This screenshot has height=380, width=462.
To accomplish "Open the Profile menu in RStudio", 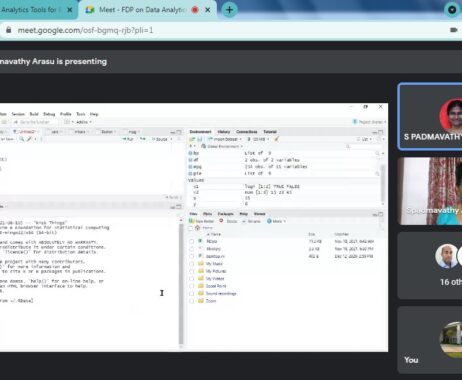I will coord(66,114).
